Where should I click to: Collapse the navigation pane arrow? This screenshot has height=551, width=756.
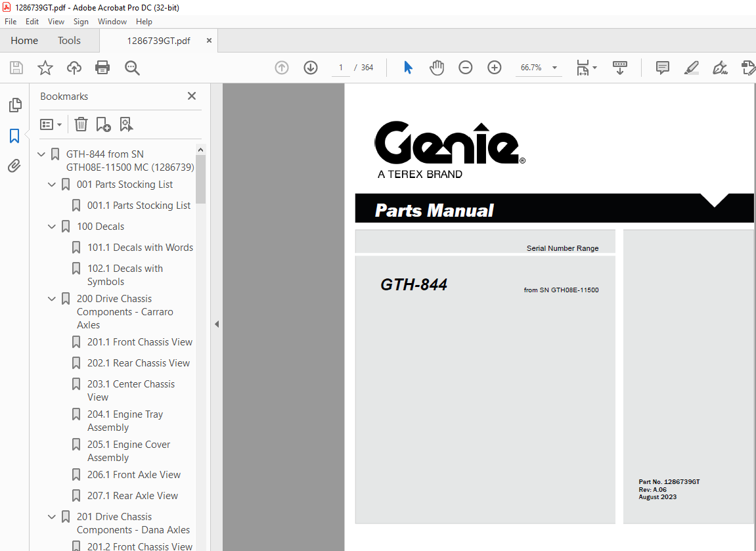tap(217, 324)
